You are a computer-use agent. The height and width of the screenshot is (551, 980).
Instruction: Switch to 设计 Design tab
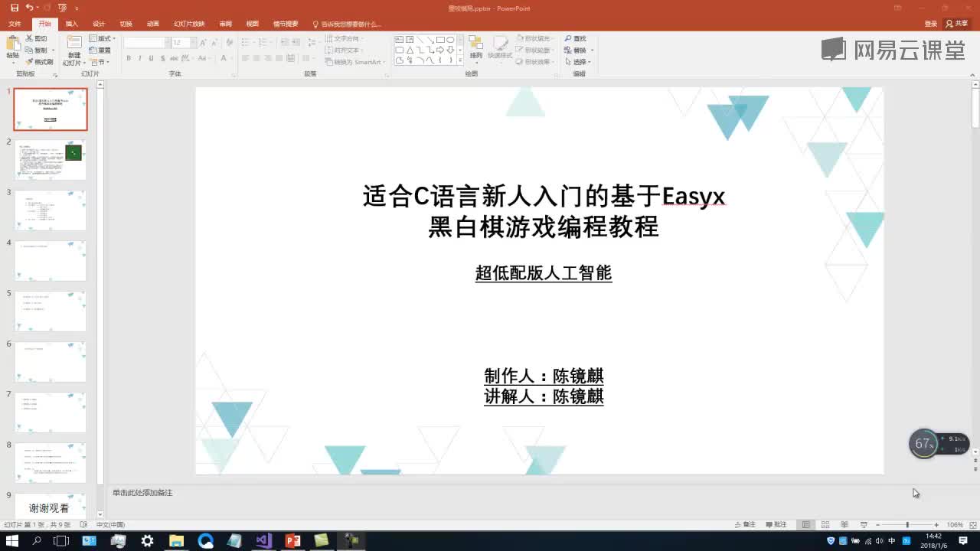click(99, 24)
